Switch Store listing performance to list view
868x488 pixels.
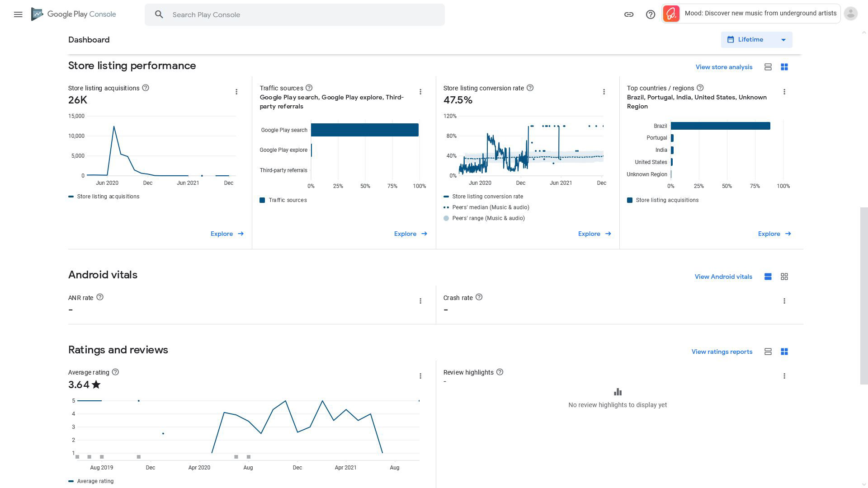click(768, 67)
